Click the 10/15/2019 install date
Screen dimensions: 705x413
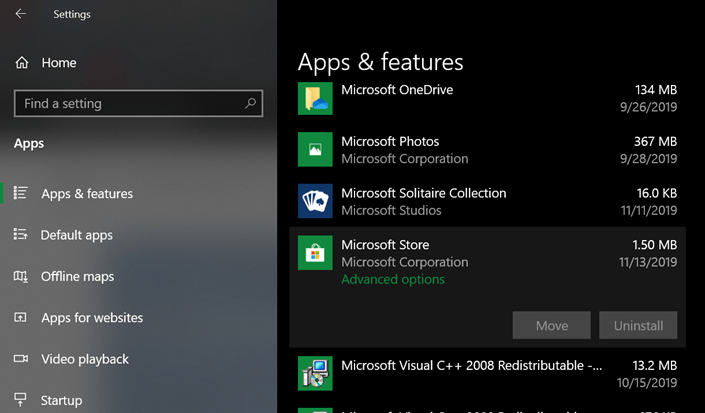click(647, 382)
